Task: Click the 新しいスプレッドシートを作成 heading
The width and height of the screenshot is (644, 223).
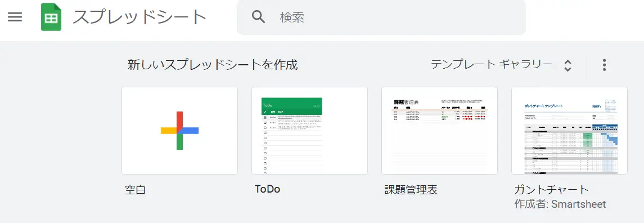Action: (213, 65)
